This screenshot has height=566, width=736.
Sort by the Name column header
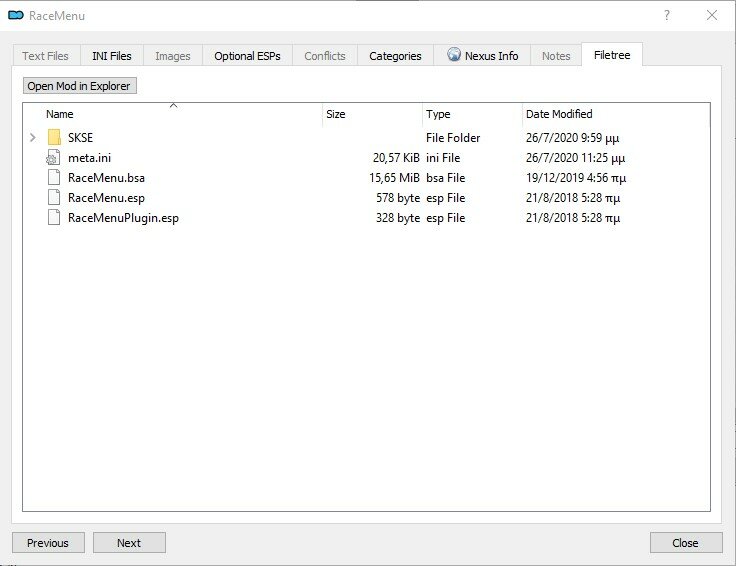click(173, 114)
